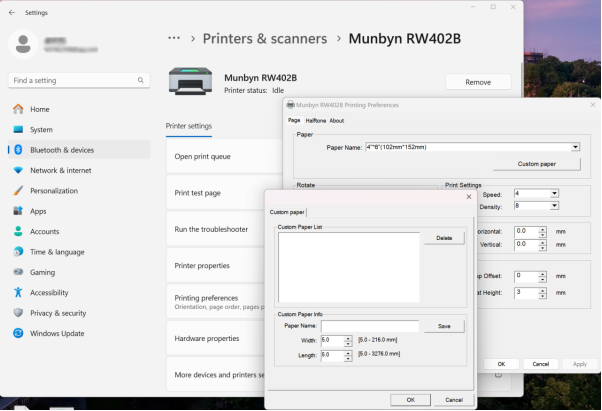Open Windows Update settings

79,333
